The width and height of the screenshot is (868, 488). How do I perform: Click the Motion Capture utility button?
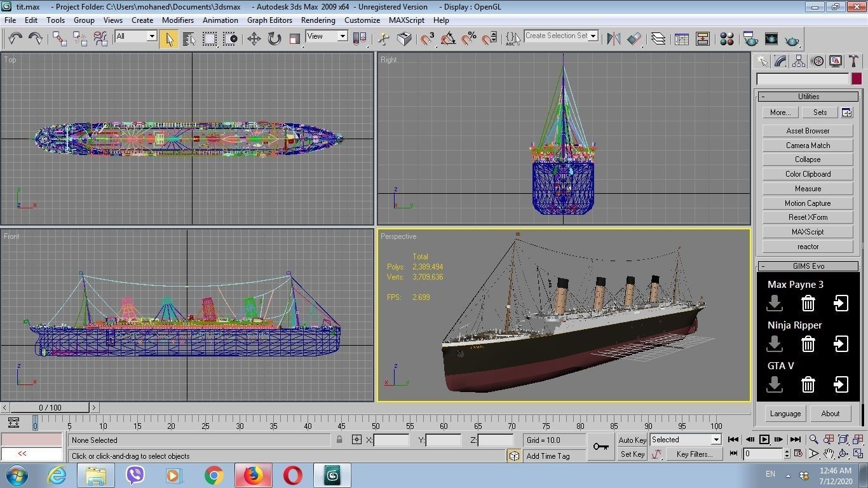808,203
